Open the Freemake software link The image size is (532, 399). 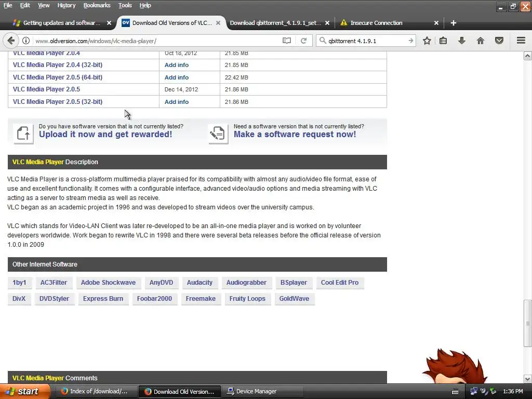point(201,299)
